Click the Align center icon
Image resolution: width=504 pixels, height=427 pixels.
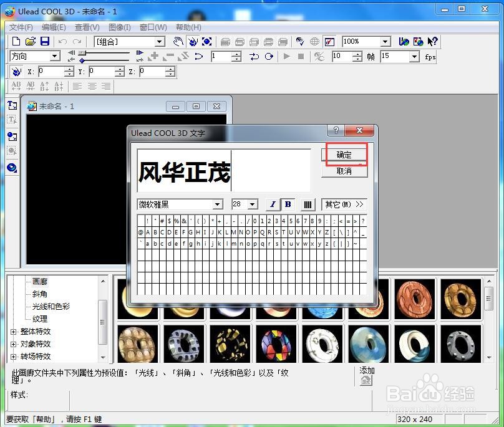92,86
